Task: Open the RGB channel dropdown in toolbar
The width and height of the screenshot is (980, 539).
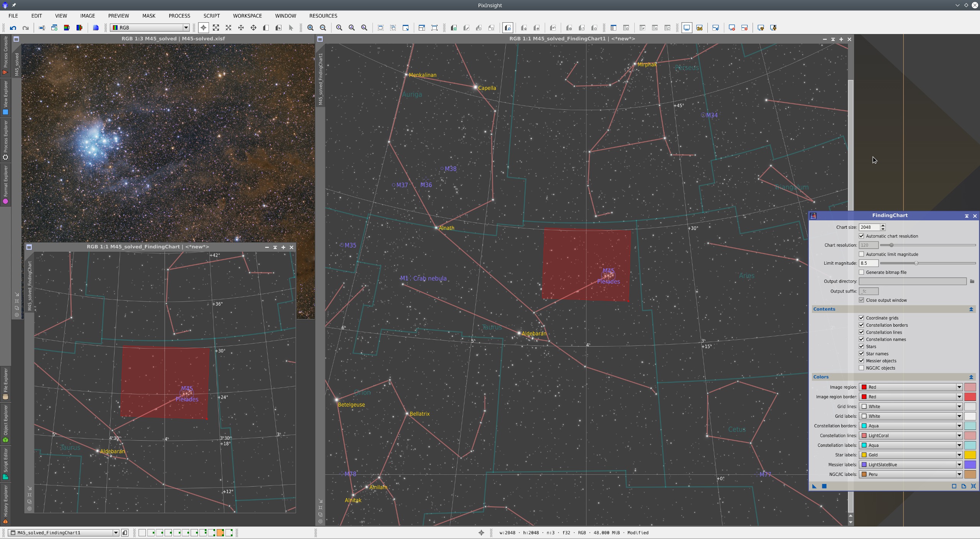Action: [150, 28]
